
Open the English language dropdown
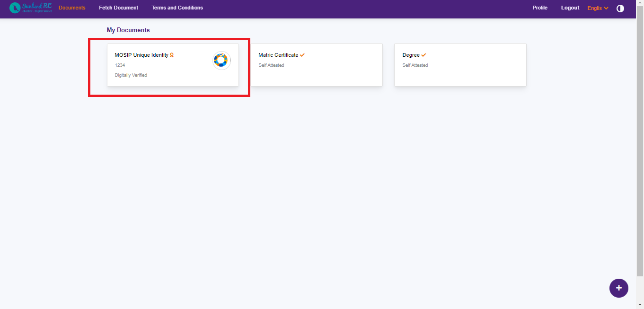tap(598, 8)
